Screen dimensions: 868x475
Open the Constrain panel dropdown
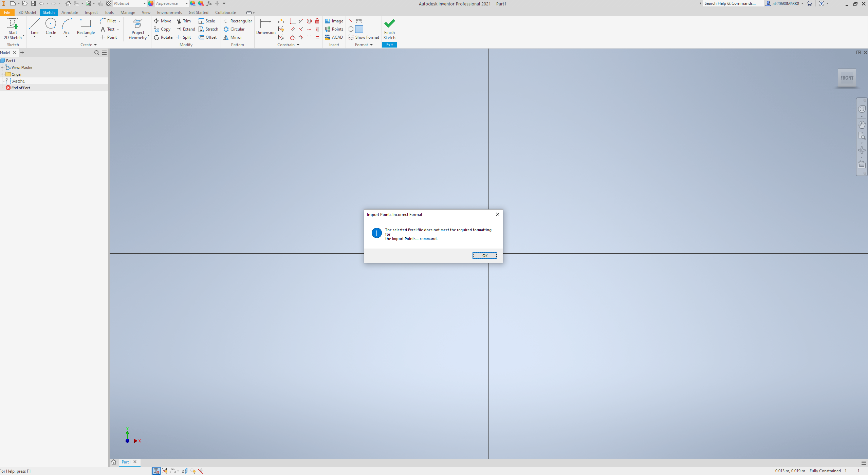[x=298, y=44]
